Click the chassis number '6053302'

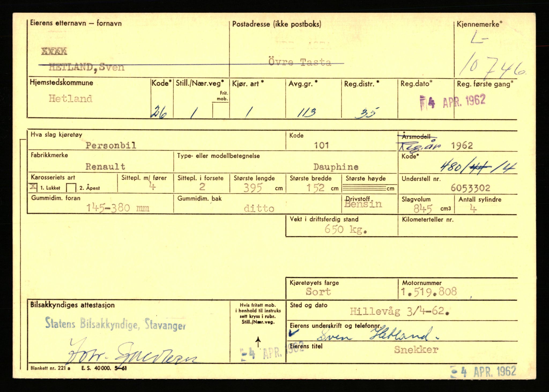(x=470, y=188)
